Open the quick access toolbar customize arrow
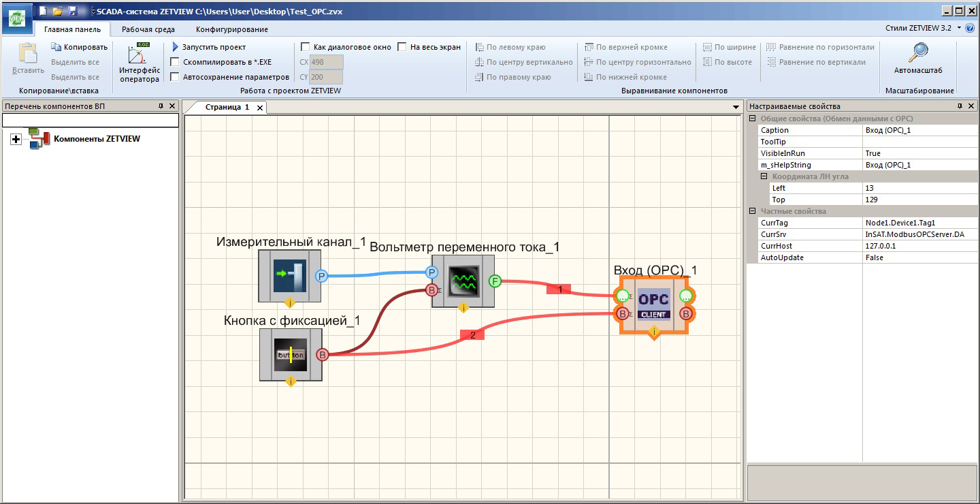The height and width of the screenshot is (504, 980). pyautogui.click(x=93, y=11)
